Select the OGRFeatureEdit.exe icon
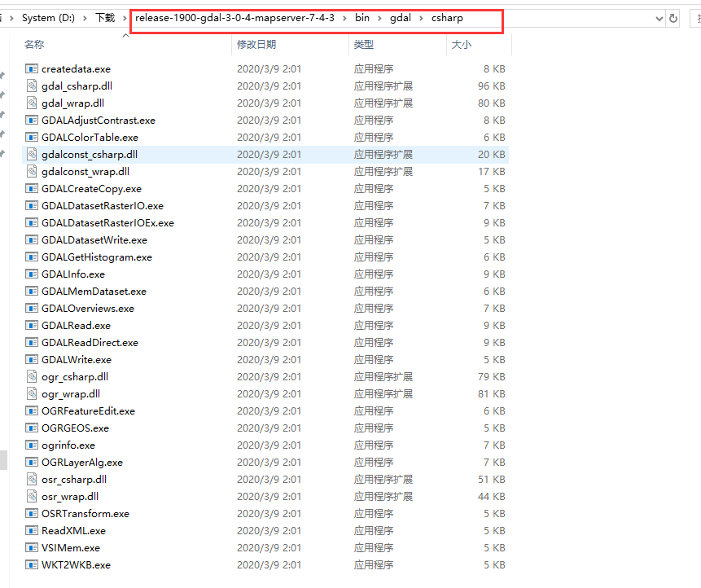The image size is (701, 588). [32, 411]
